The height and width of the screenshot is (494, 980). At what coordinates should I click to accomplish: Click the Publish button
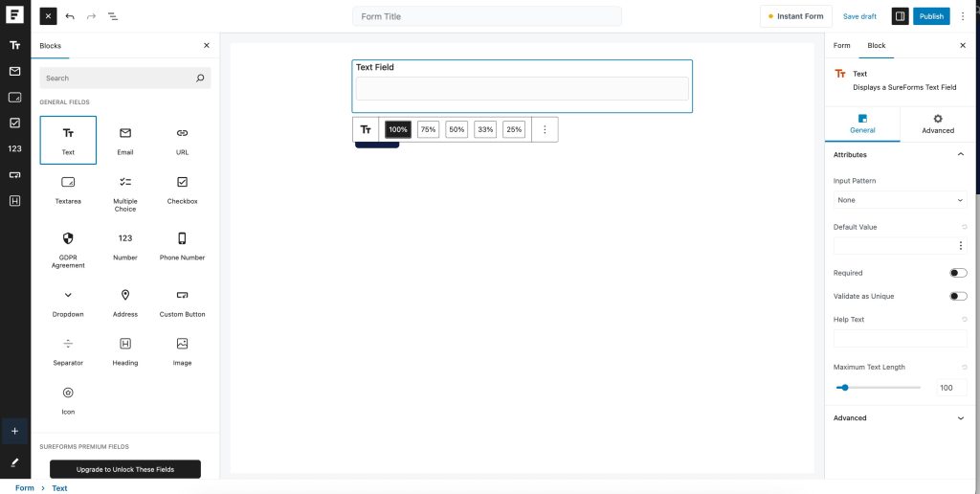click(x=931, y=16)
